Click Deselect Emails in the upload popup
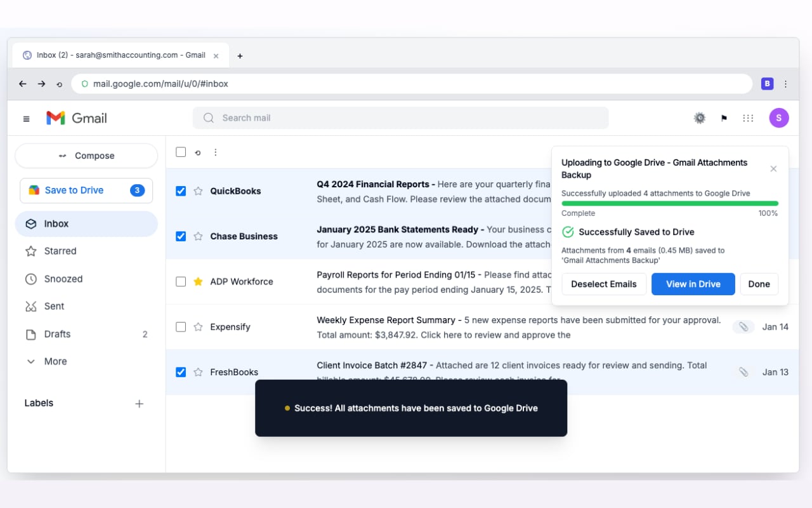The height and width of the screenshot is (508, 812). point(603,284)
